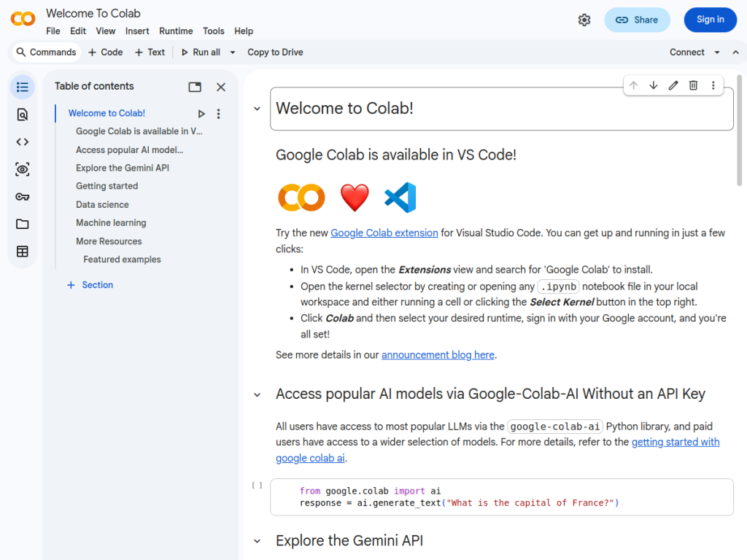
Task: Go to Access popular AI model... entry
Action: pyautogui.click(x=129, y=150)
